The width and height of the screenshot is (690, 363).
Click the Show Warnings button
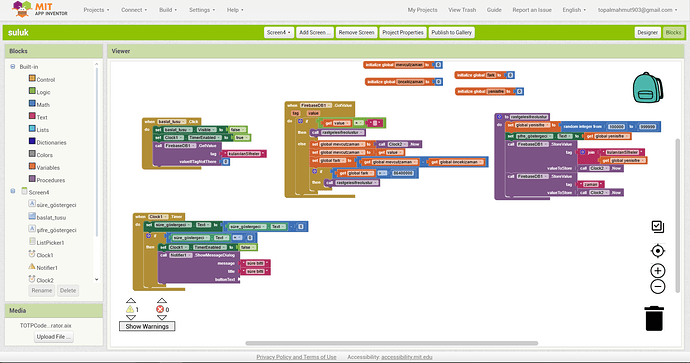(147, 326)
